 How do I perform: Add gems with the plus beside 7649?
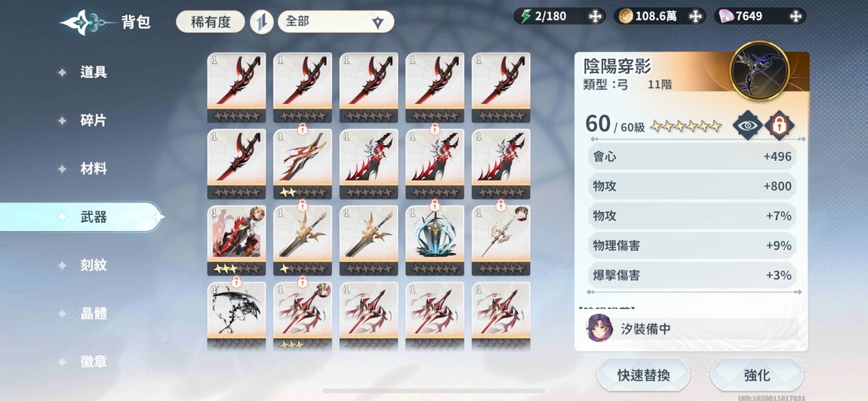pos(796,16)
